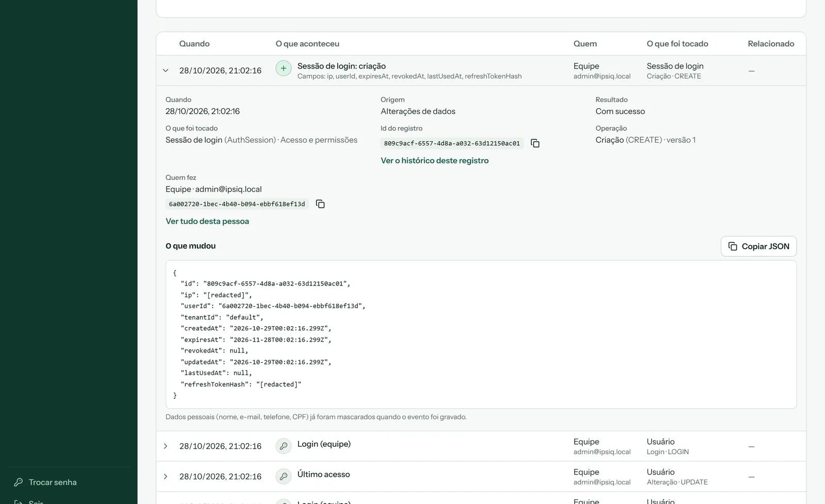
Task: Click the O que foi tocado column header
Action: (678, 44)
